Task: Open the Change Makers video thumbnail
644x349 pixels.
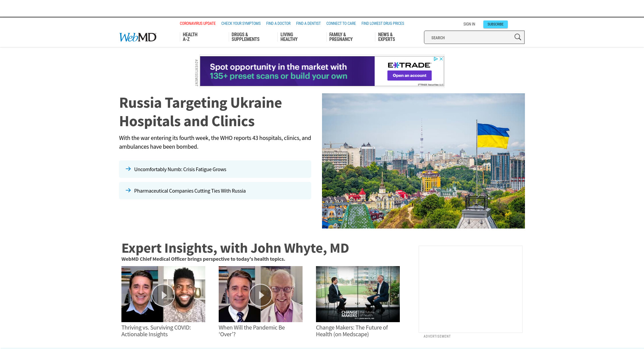Action: (x=358, y=294)
